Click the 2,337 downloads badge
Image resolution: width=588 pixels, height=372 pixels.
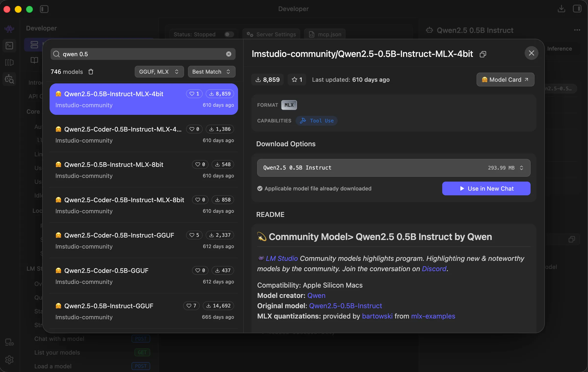click(220, 235)
